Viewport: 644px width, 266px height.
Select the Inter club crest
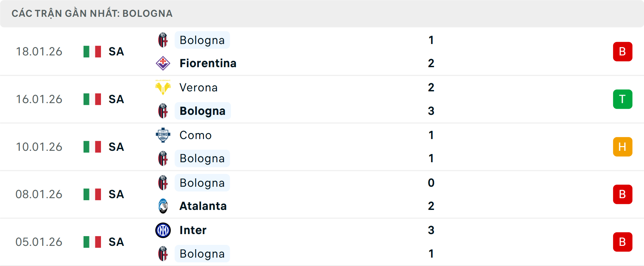[x=163, y=230]
